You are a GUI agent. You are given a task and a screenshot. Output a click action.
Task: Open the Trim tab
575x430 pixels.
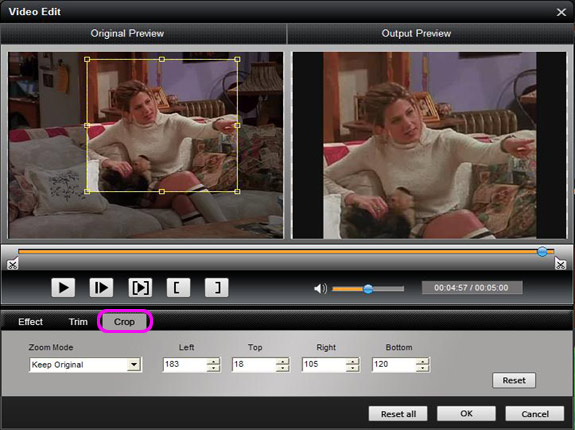pyautogui.click(x=78, y=322)
